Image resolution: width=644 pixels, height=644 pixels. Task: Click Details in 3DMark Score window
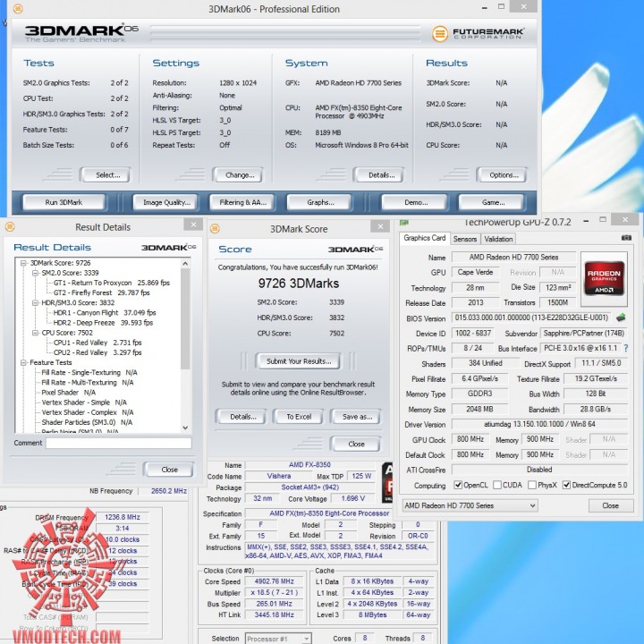242,417
